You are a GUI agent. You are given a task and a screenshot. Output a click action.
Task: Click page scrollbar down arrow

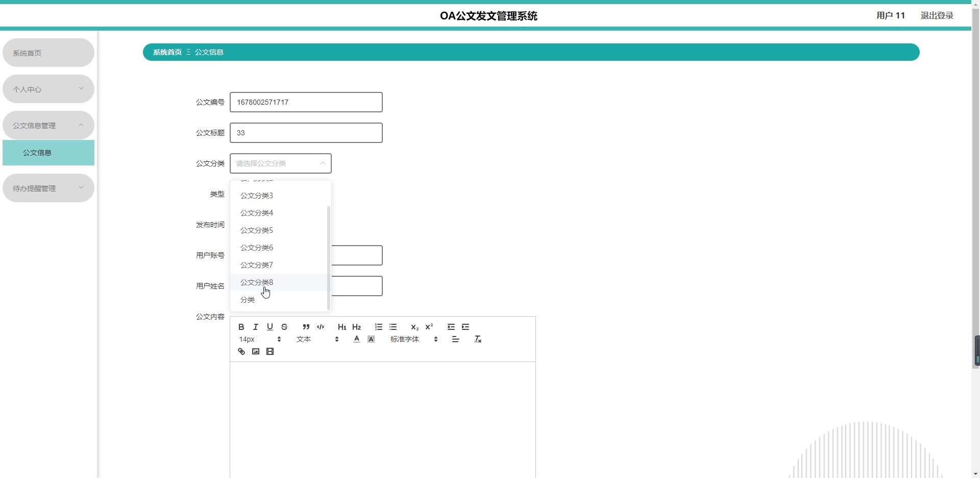pos(976,473)
